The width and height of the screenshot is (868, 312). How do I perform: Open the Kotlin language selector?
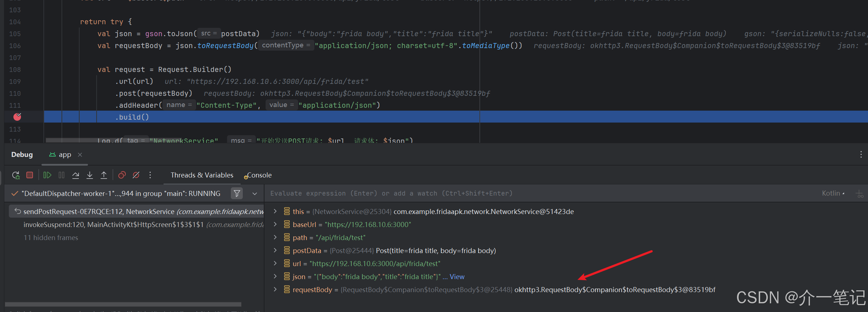click(833, 193)
